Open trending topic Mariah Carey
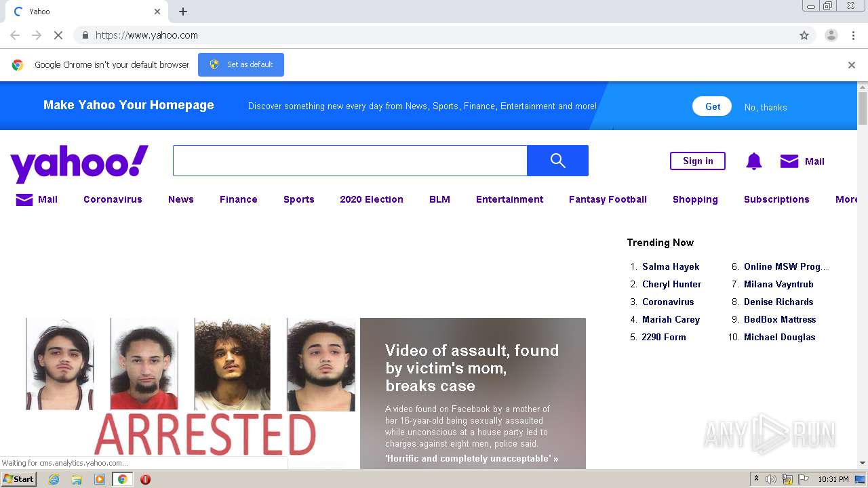This screenshot has width=868, height=488. click(671, 319)
